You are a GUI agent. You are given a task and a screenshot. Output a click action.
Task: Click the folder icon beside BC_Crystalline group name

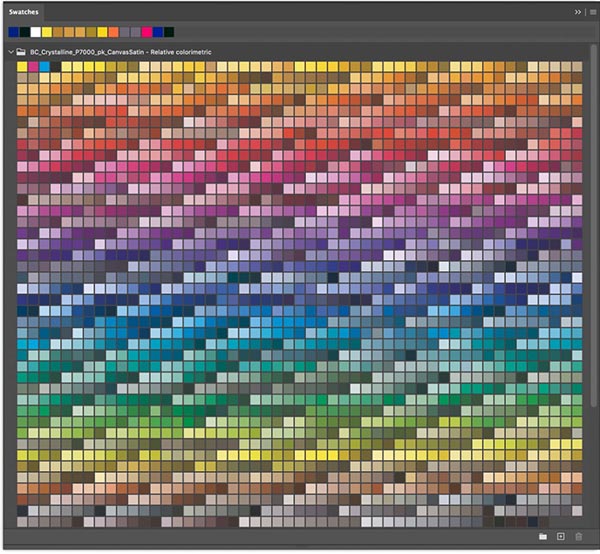click(x=21, y=52)
